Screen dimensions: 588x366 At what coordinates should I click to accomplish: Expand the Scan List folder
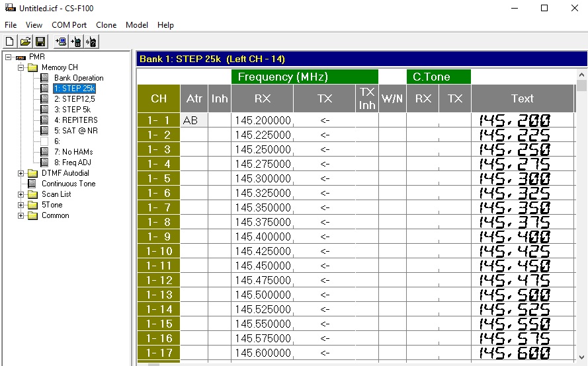tap(21, 194)
